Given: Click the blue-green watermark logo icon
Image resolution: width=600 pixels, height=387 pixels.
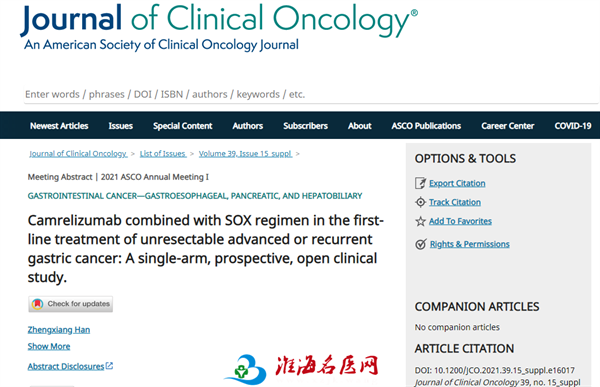Looking at the screenshot, I should pos(246,369).
